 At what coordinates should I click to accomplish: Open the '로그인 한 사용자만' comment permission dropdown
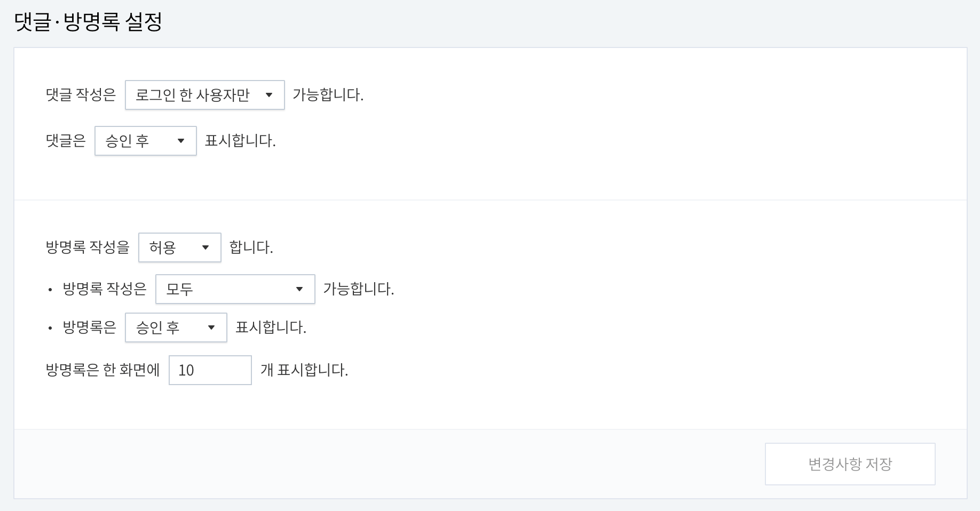coord(204,95)
